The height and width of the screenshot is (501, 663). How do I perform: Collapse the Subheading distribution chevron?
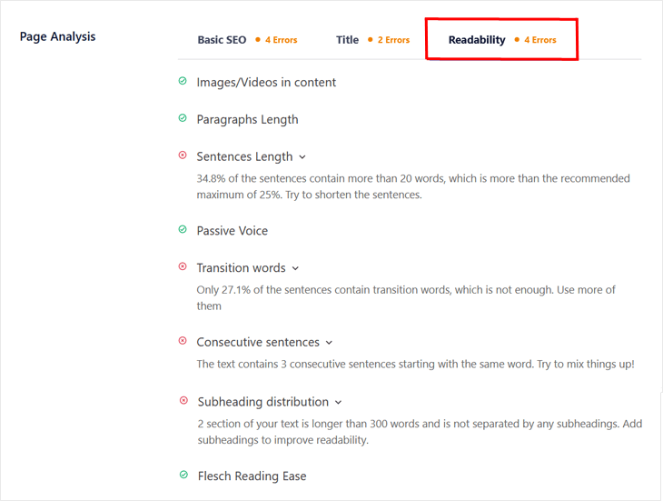(x=338, y=402)
